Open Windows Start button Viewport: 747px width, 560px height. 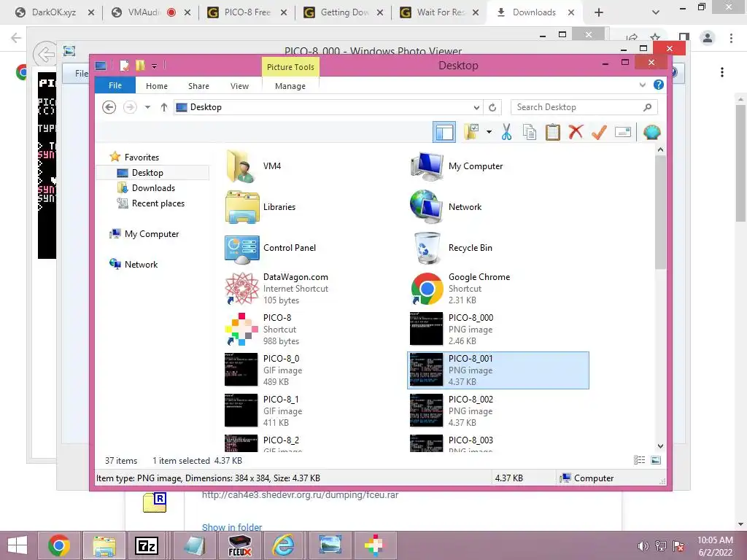pos(18,545)
